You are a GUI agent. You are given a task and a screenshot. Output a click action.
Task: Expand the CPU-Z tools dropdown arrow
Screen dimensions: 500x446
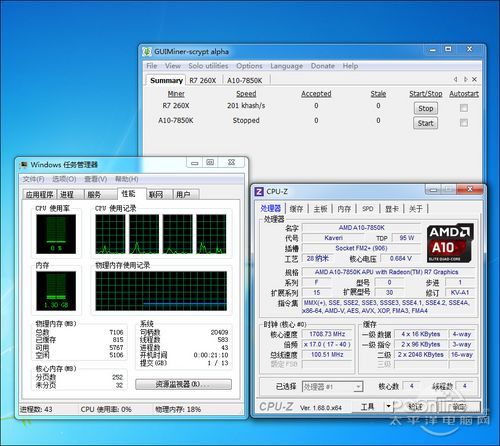(388, 406)
